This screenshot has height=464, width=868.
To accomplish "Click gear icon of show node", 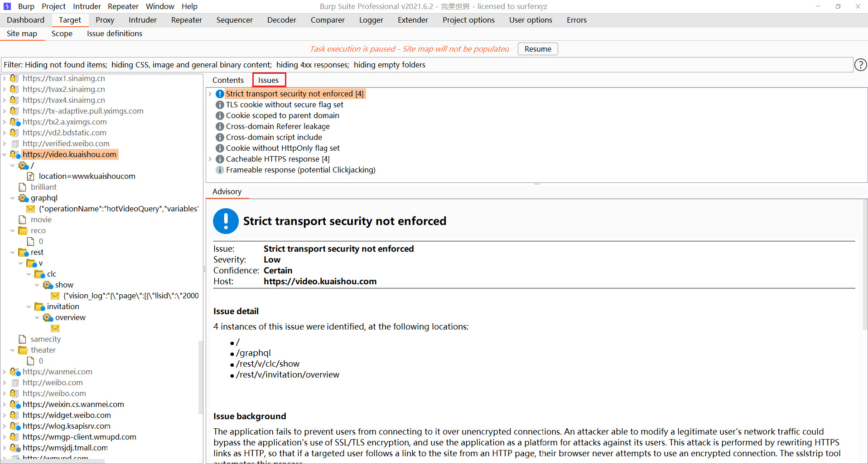I will click(48, 285).
